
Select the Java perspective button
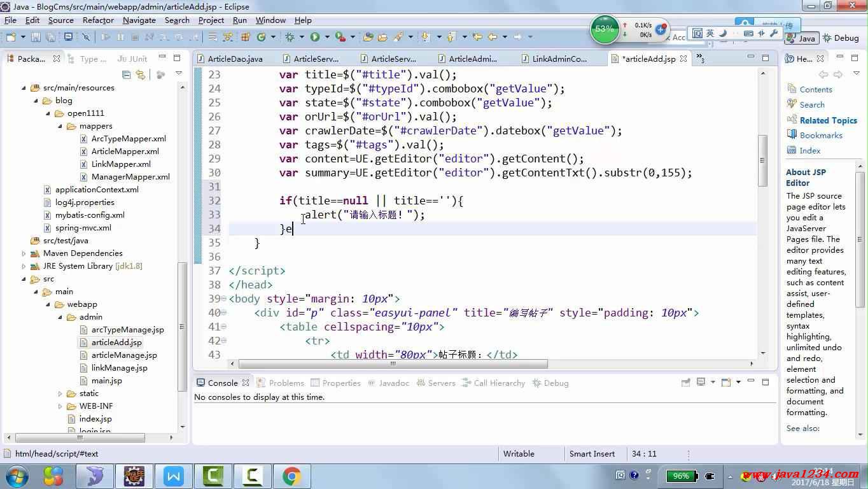point(801,38)
